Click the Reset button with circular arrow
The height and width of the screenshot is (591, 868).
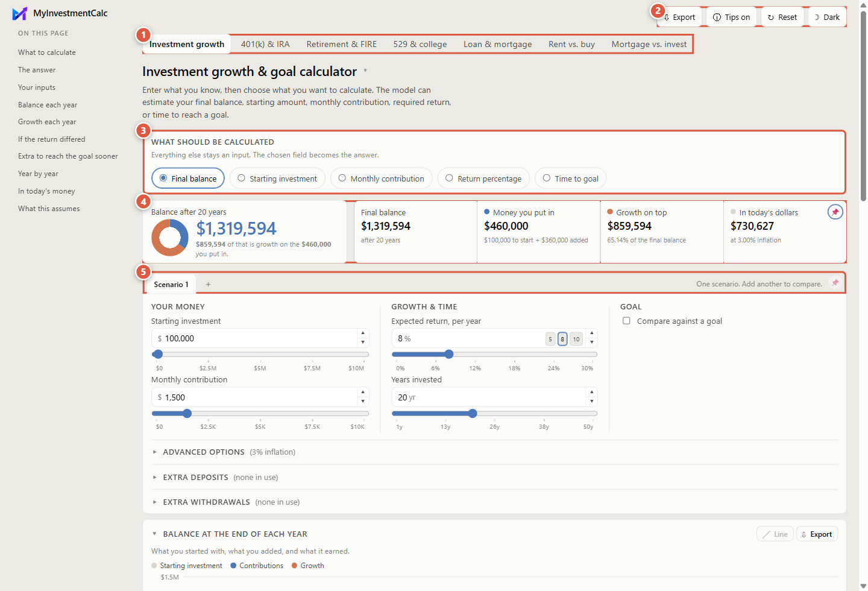click(782, 17)
